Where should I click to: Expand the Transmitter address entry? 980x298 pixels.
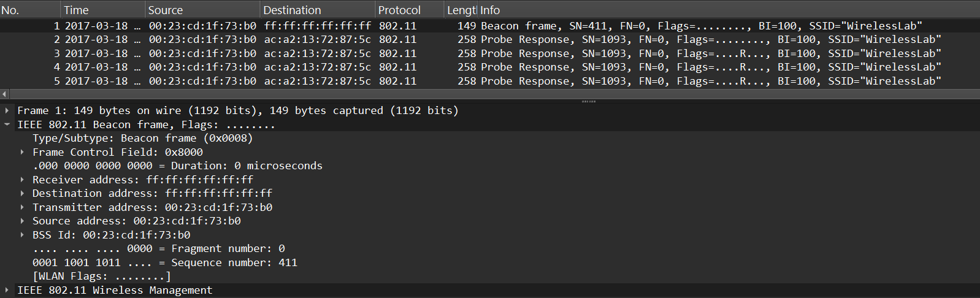(x=22, y=207)
